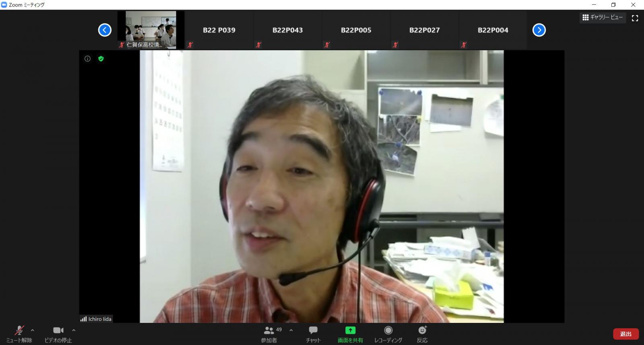The height and width of the screenshot is (345, 644).
Task: Leave the meeting with 退出 button
Action: 625,334
